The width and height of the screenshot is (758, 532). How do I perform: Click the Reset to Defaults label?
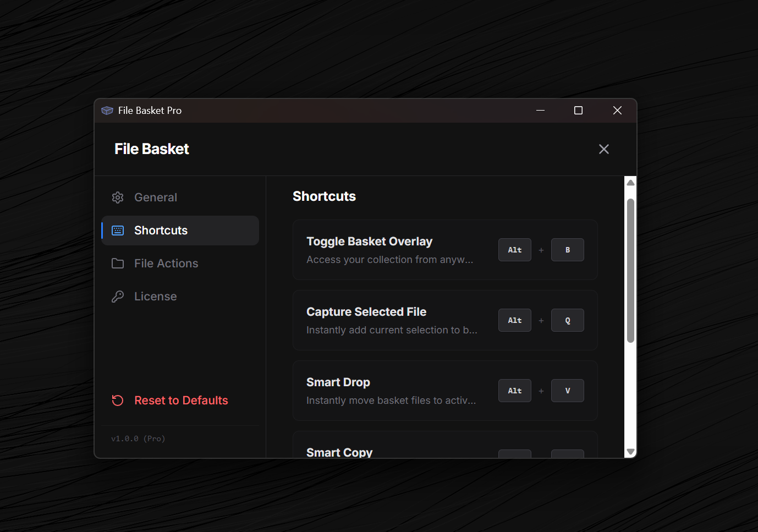[181, 401]
